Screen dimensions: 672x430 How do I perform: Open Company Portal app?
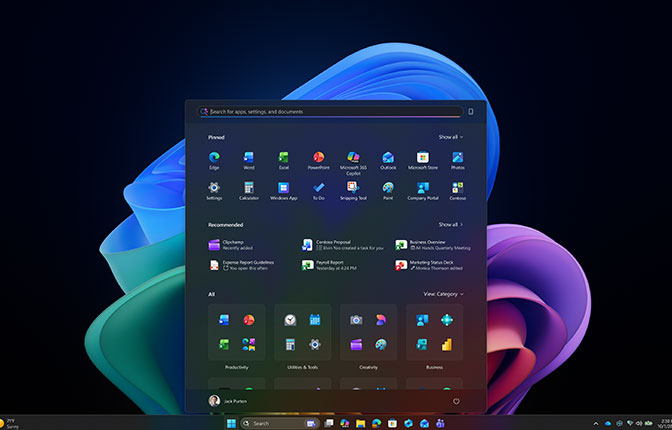click(423, 187)
